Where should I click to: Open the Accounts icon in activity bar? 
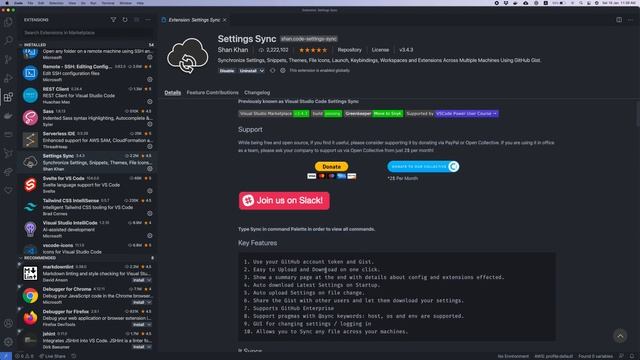(x=8, y=323)
